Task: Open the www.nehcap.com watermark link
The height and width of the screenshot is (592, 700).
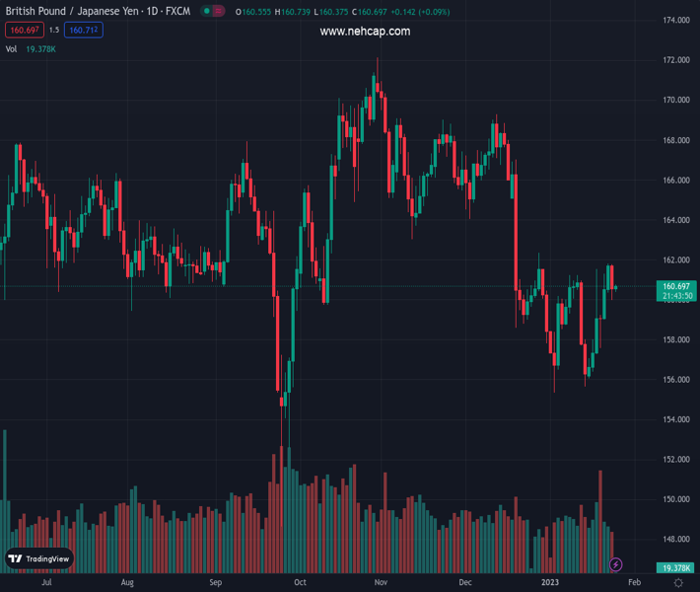Action: [365, 32]
